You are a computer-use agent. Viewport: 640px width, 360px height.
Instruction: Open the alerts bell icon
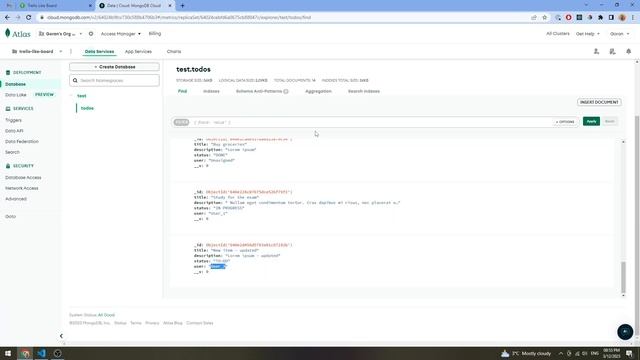[x=629, y=51]
